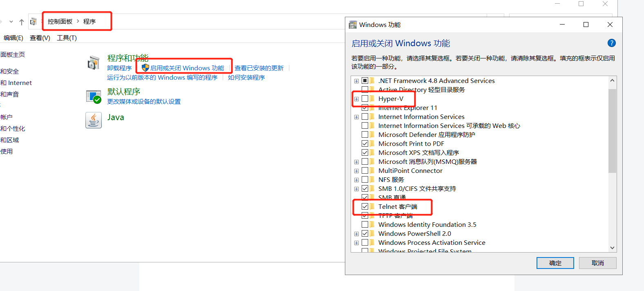Image resolution: width=644 pixels, height=291 pixels.
Task: Expand the Internet Information Services node
Action: point(356,117)
